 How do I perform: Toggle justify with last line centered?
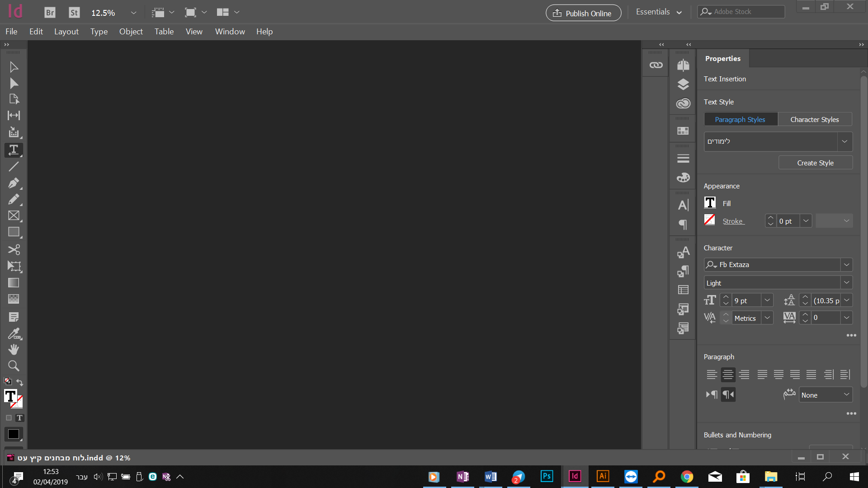(779, 374)
